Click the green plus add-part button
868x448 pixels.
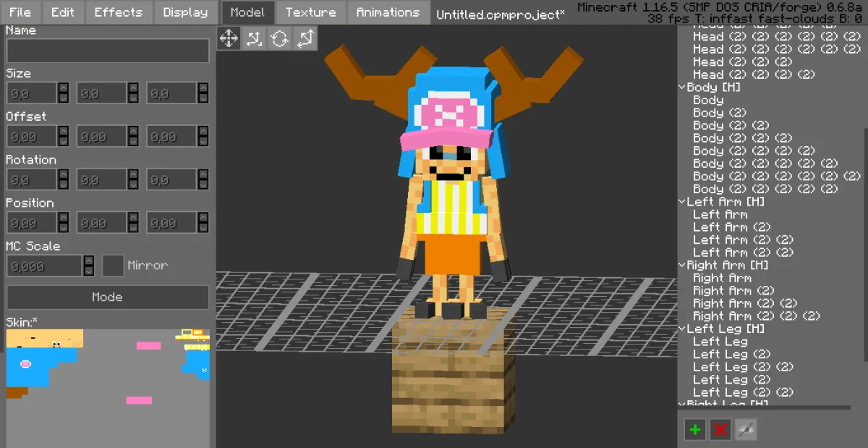695,429
